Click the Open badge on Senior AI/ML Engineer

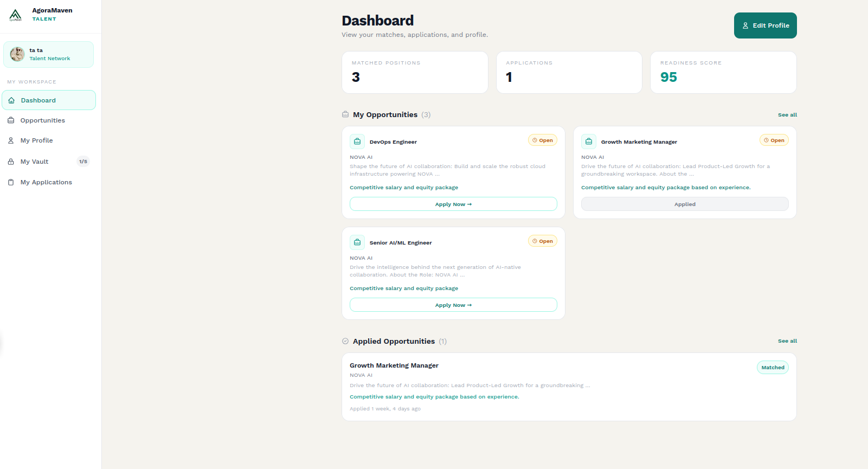543,241
